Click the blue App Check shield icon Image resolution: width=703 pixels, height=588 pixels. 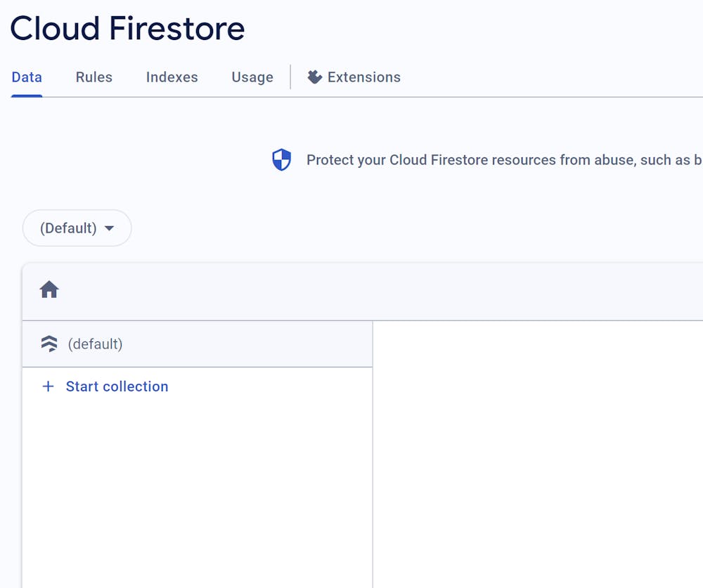coord(281,159)
